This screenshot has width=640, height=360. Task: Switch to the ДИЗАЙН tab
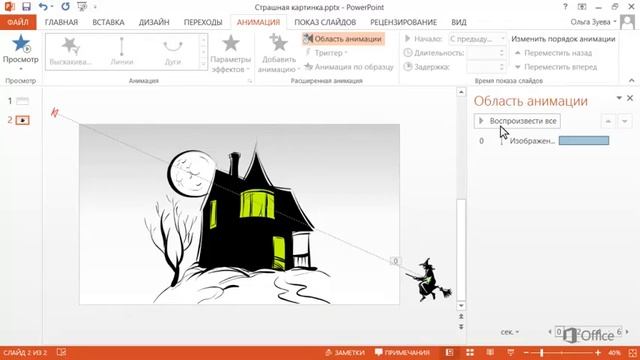[x=154, y=22]
